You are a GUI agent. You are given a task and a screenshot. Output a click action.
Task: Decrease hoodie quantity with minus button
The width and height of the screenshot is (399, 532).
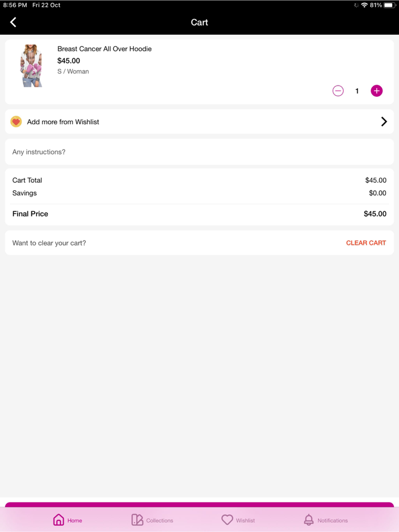pyautogui.click(x=338, y=91)
